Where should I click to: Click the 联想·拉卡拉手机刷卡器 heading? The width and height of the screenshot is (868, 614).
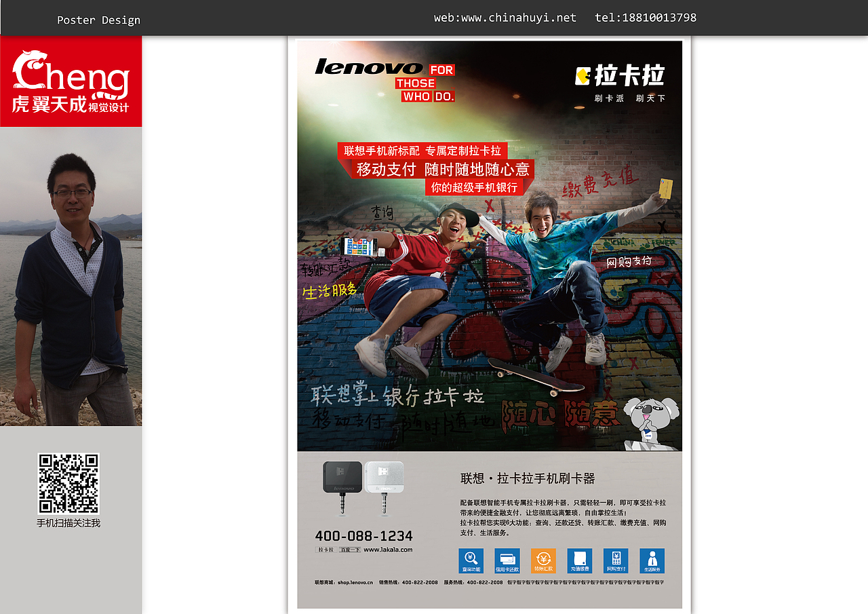(x=528, y=478)
